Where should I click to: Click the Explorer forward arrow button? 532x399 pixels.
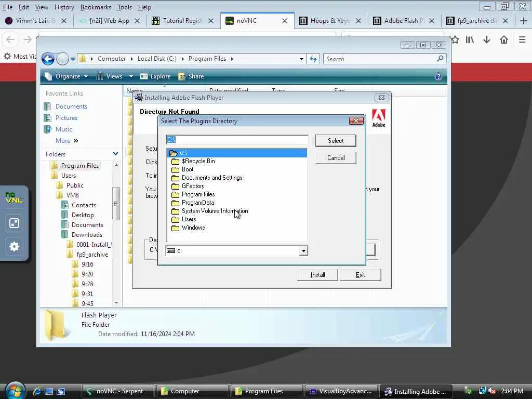click(x=62, y=59)
